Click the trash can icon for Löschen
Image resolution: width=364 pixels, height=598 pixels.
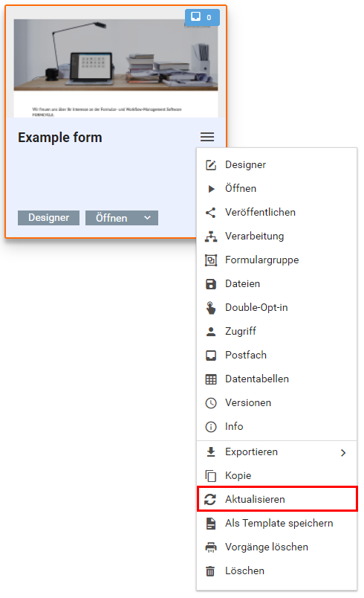[x=210, y=571]
